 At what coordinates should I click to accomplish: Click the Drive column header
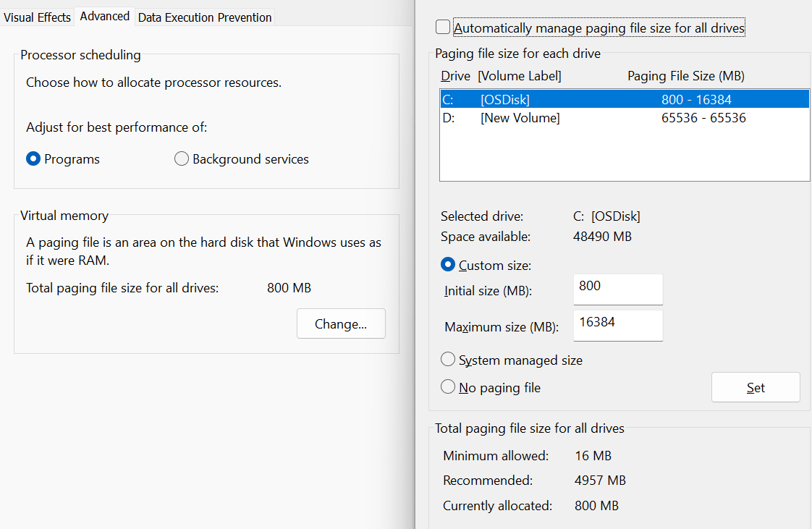(455, 76)
